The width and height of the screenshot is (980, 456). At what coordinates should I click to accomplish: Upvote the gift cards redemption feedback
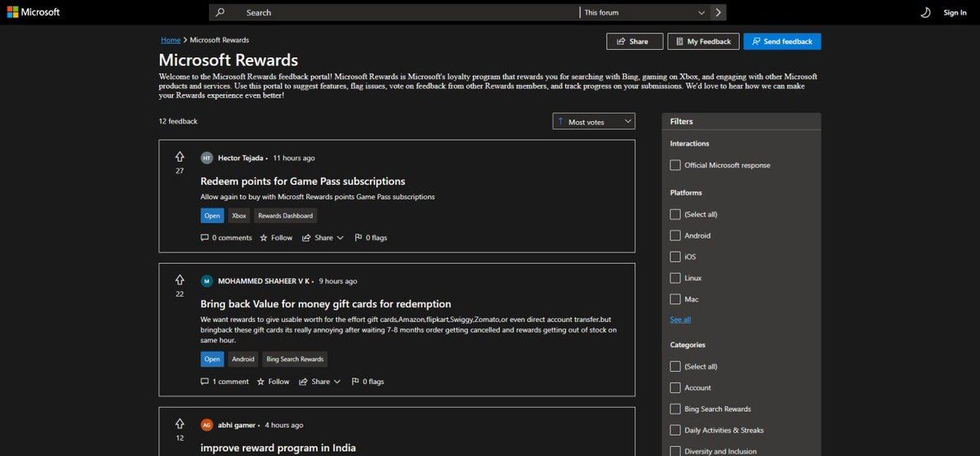tap(180, 279)
